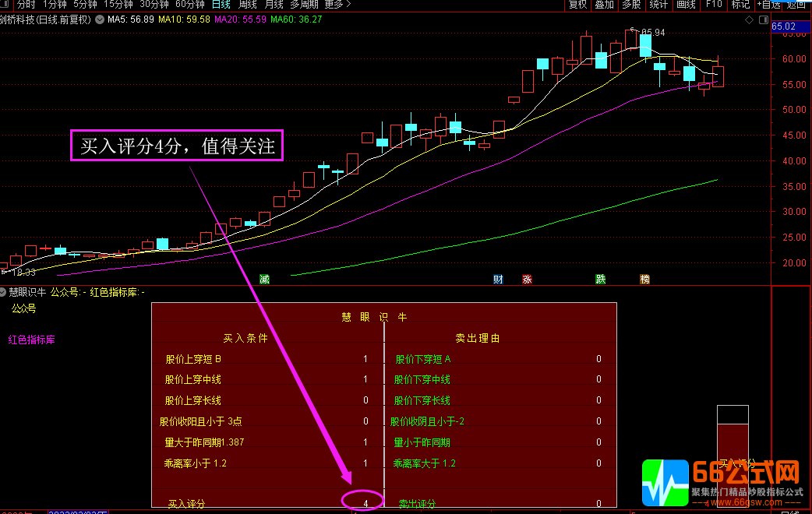Switch to the 分时 chart tab
The width and height of the screenshot is (812, 514).
[x=26, y=5]
